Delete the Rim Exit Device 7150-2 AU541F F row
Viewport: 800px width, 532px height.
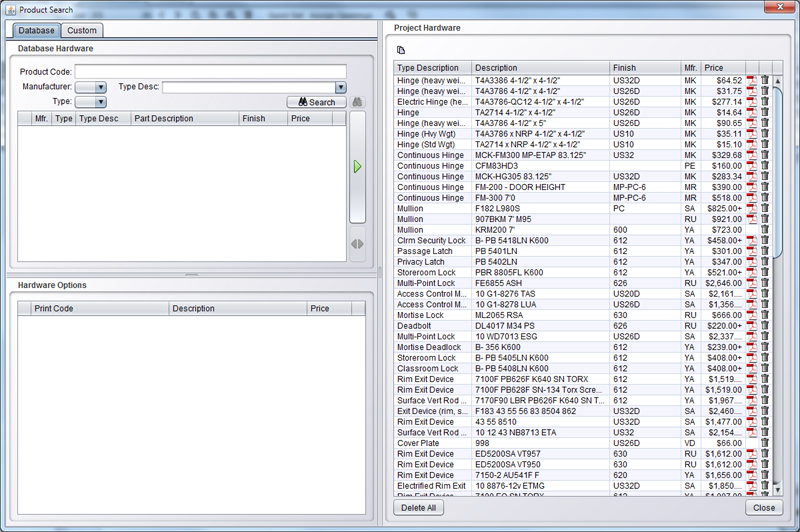click(765, 475)
